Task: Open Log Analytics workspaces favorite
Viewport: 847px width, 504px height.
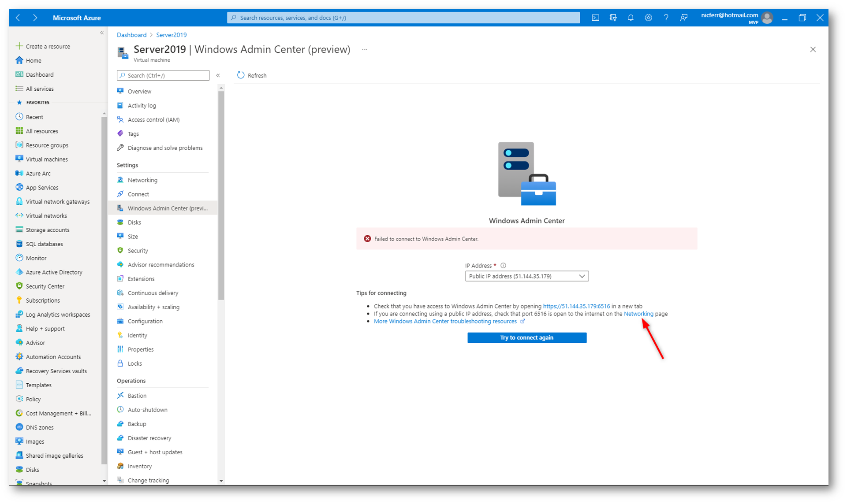Action: pyautogui.click(x=53, y=314)
